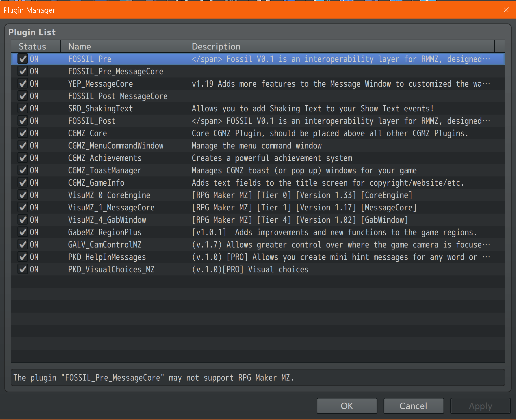Select the YEP_MessageCore plugin name
516x420 pixels.
[100, 84]
